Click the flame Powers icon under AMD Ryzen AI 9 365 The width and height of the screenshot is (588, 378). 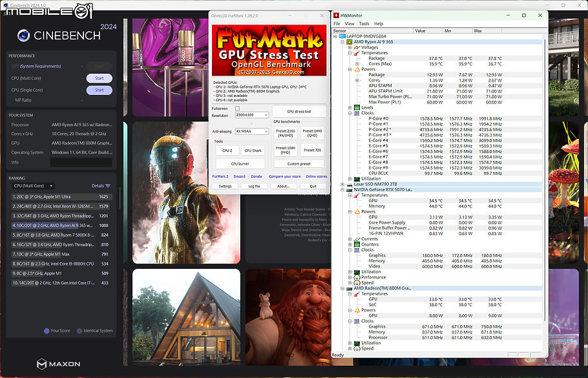[357, 69]
